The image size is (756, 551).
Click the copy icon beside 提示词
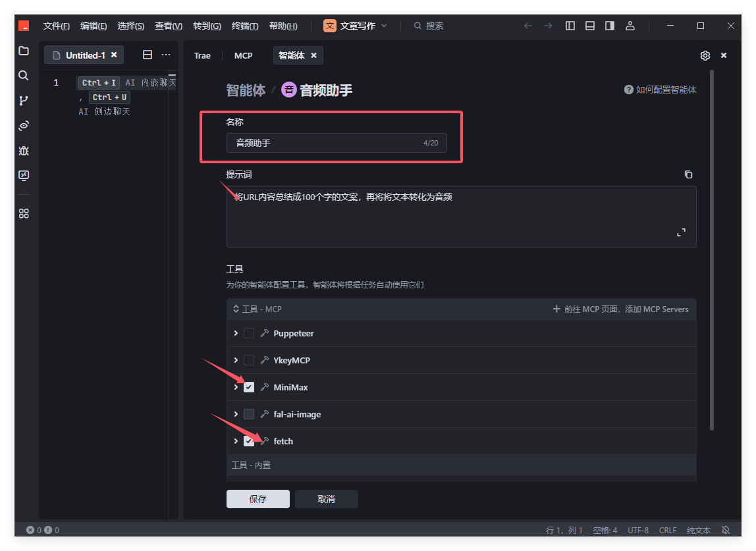click(688, 174)
